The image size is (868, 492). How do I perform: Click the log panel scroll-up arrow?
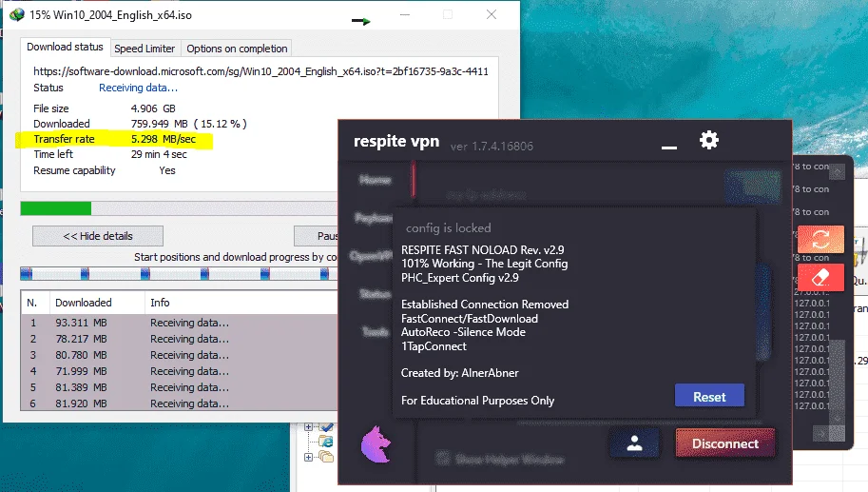click(x=837, y=173)
